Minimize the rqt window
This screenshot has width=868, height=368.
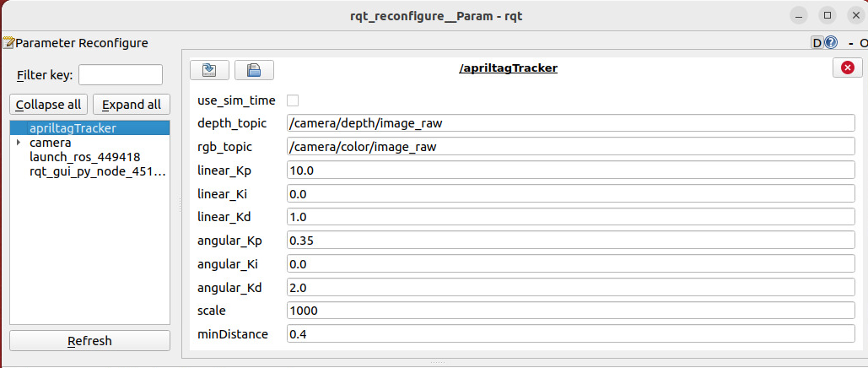pos(799,16)
